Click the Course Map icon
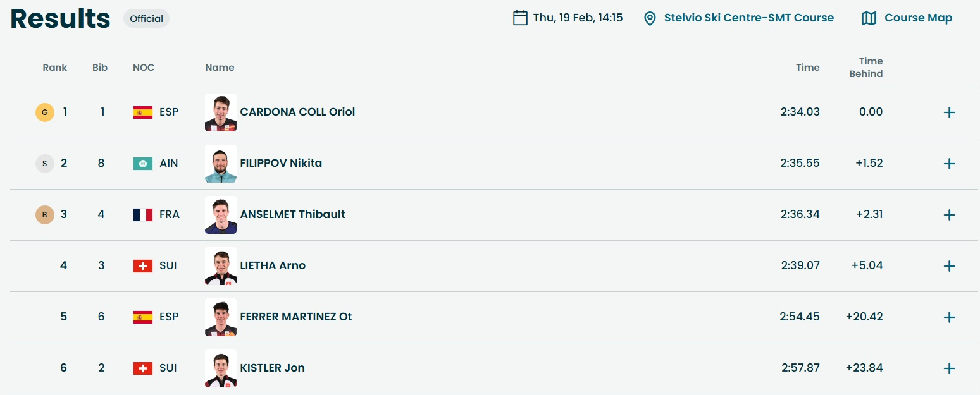980x395 pixels. point(869,18)
